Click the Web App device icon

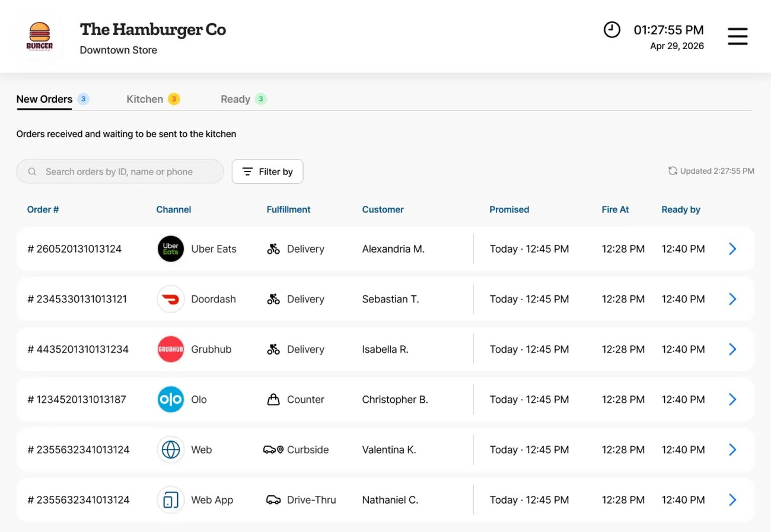[x=171, y=500]
